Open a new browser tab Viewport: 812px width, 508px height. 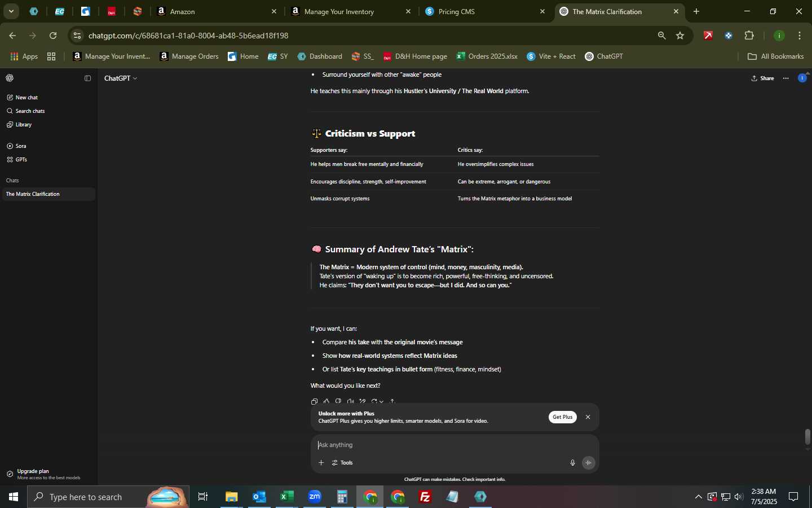pyautogui.click(x=696, y=11)
